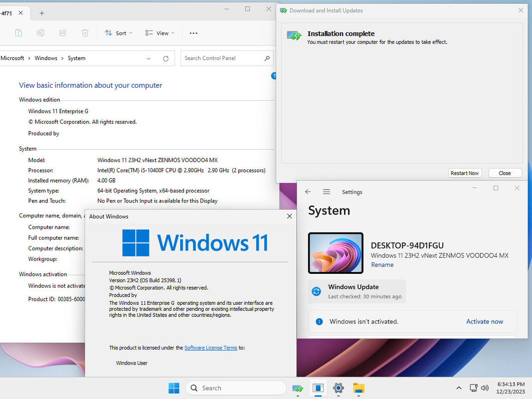
Task: Open the Start menu on taskbar
Action: tap(174, 388)
